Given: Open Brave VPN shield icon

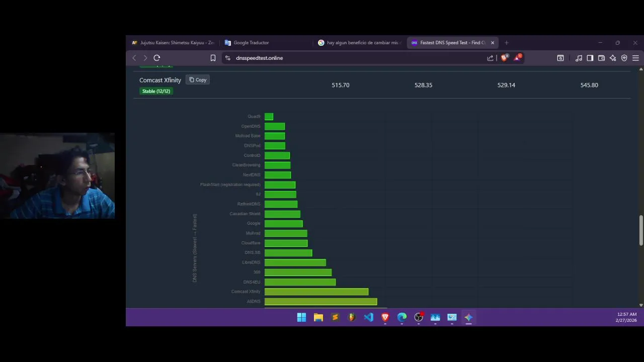Looking at the screenshot, I should click(624, 58).
